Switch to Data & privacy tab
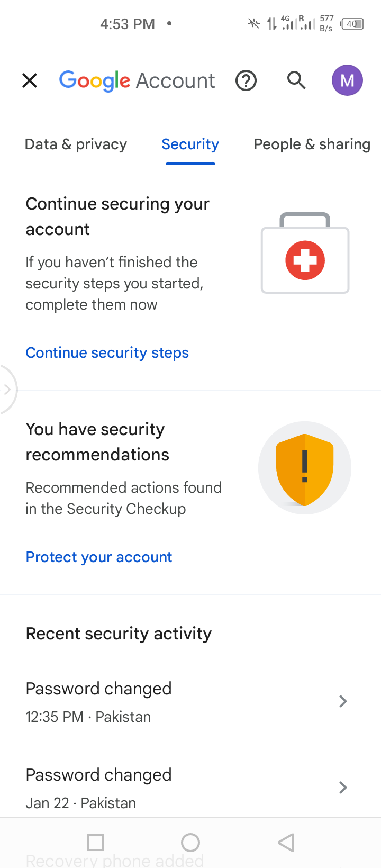The width and height of the screenshot is (381, 868). point(76,144)
